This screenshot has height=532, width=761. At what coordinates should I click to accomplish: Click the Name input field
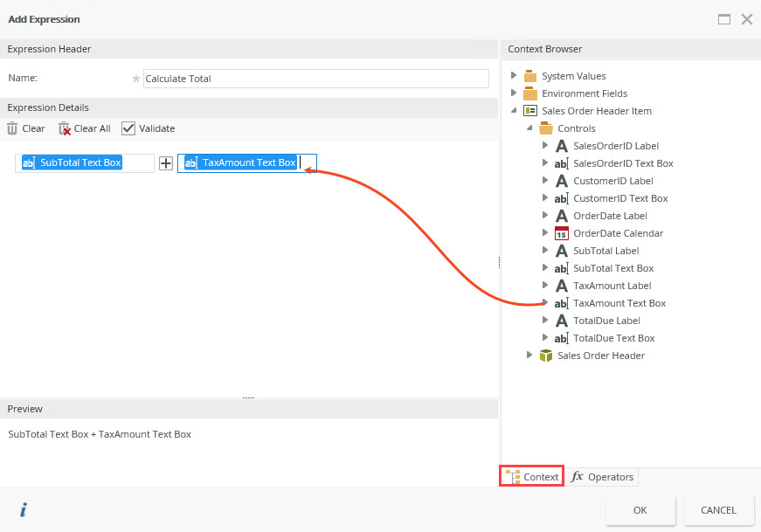(316, 79)
